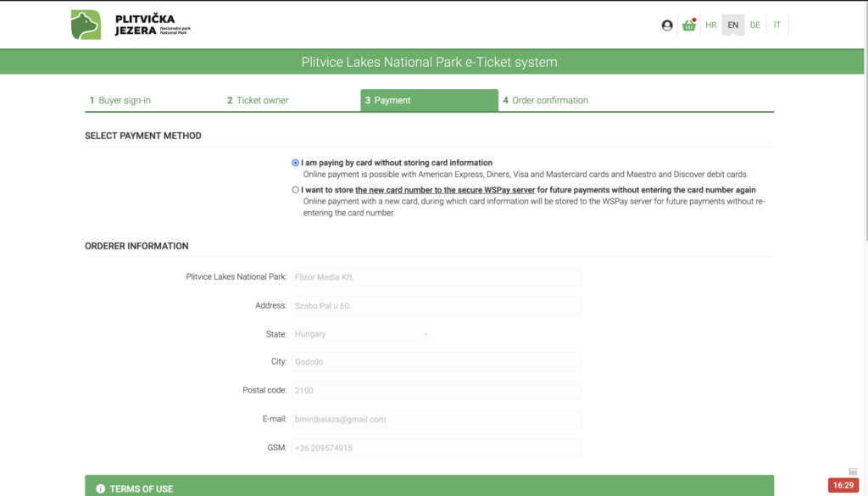868x496 pixels.
Task: Open the shopping basket icon
Action: coord(689,25)
